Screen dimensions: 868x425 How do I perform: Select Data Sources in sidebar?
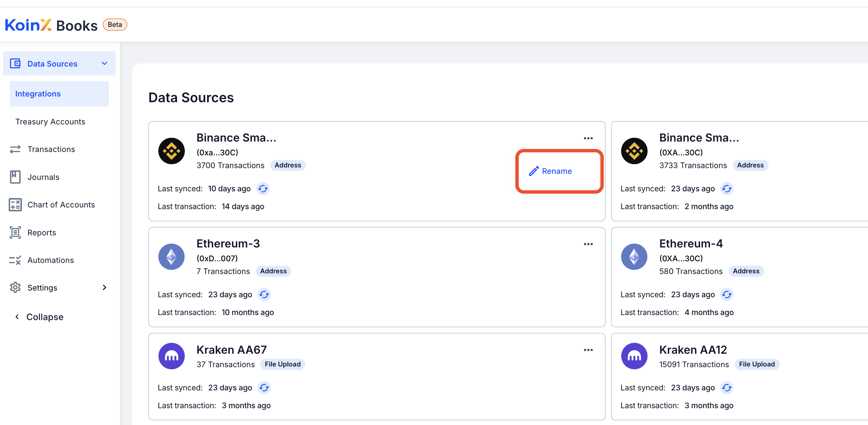coord(59,63)
